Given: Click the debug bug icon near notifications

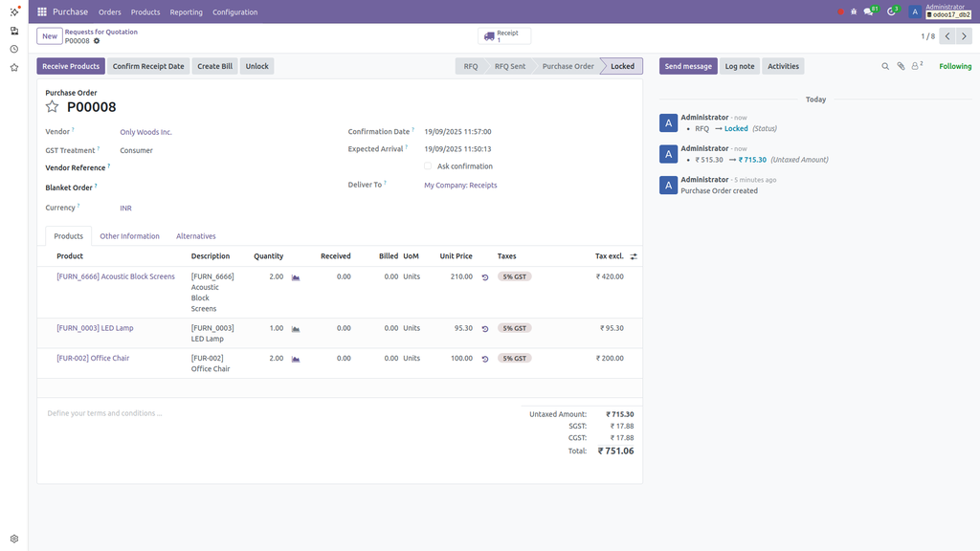Looking at the screenshot, I should (x=853, y=11).
